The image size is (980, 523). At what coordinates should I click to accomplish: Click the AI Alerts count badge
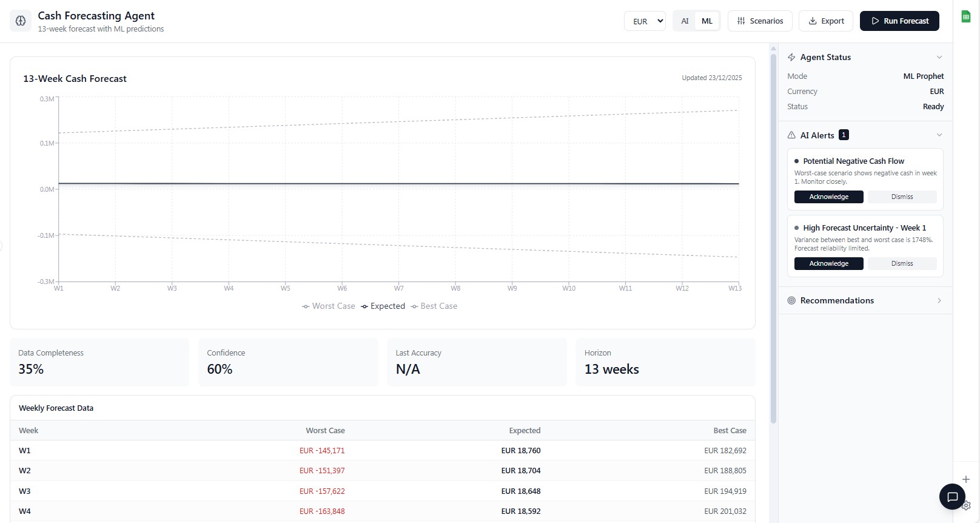[x=844, y=135]
